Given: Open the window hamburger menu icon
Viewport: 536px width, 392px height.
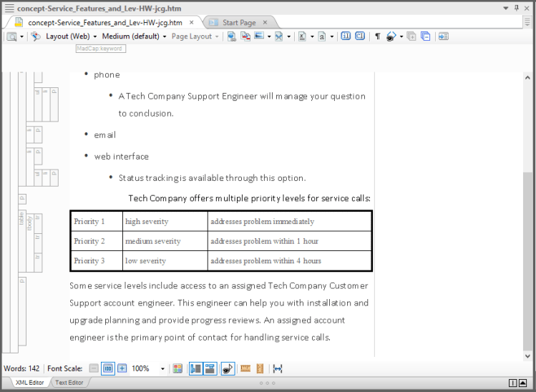Looking at the screenshot, I should (x=9, y=8).
